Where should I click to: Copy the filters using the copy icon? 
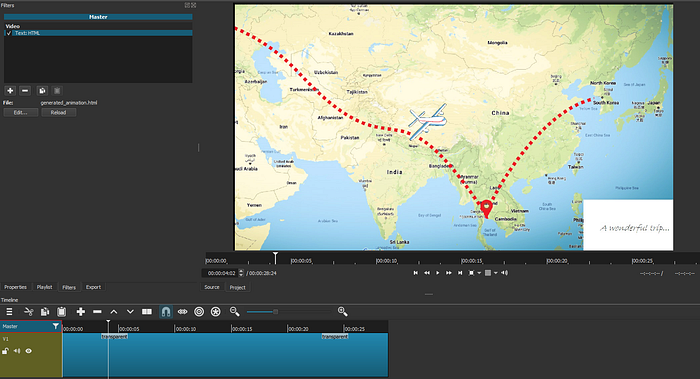42,91
